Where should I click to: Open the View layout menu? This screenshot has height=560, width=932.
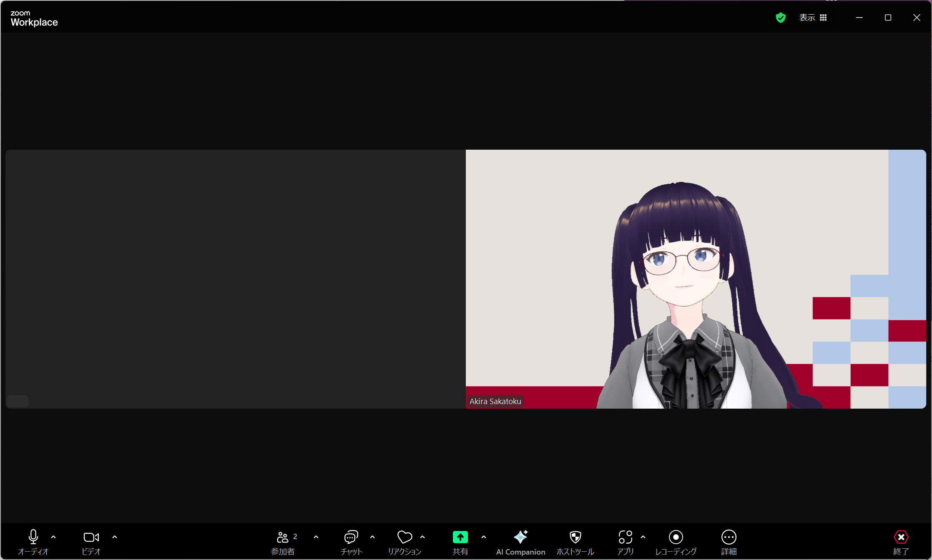(812, 18)
